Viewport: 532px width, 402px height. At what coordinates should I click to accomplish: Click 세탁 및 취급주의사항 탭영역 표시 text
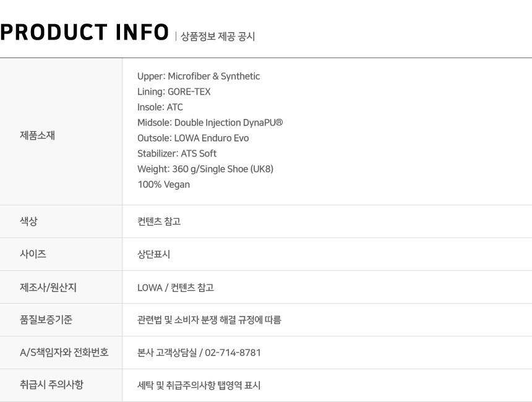pyautogui.click(x=199, y=385)
